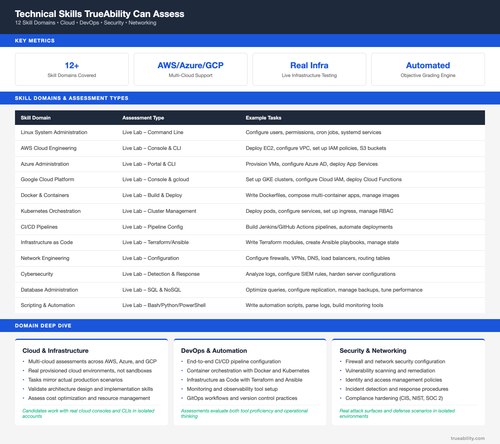Select the AWS/Azure/GCP Multi-Cloud Support card

coord(191,69)
